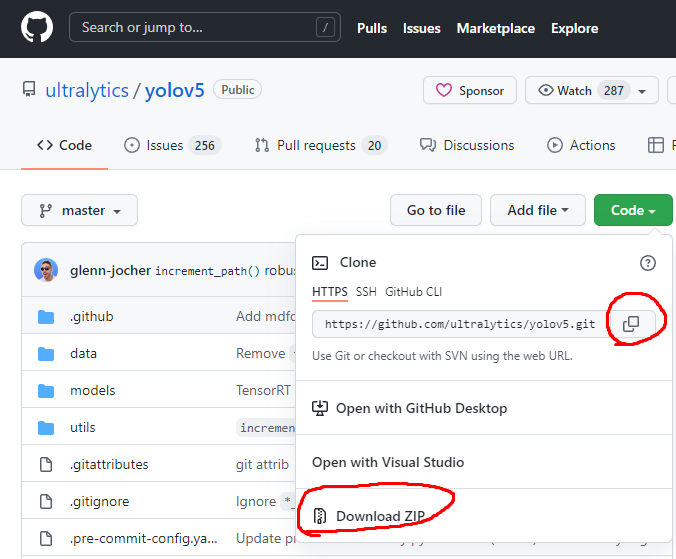
Task: Choose Open with Visual Studio
Action: (388, 462)
